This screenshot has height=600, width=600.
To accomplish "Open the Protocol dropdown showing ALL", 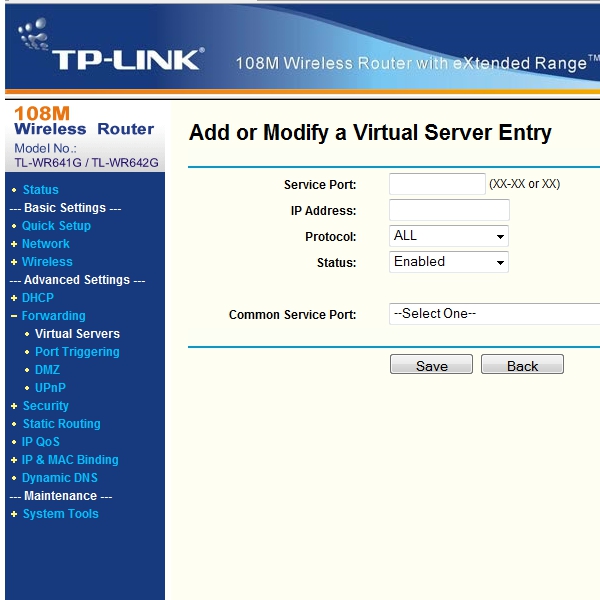I will [x=449, y=236].
